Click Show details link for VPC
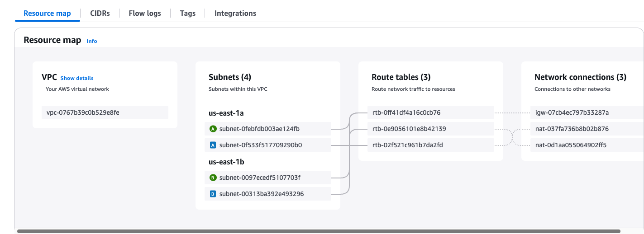This screenshot has width=644, height=234. 77,78
